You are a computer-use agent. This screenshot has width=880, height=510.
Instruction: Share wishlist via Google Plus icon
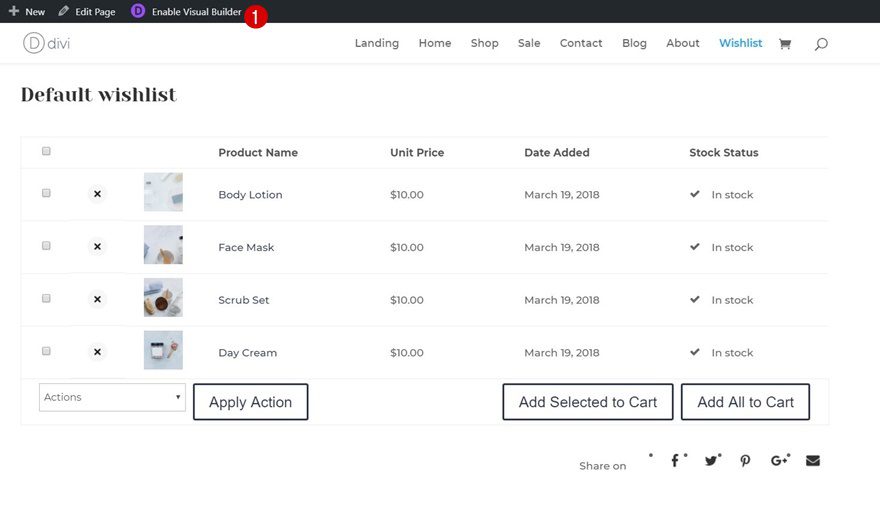[x=778, y=461]
